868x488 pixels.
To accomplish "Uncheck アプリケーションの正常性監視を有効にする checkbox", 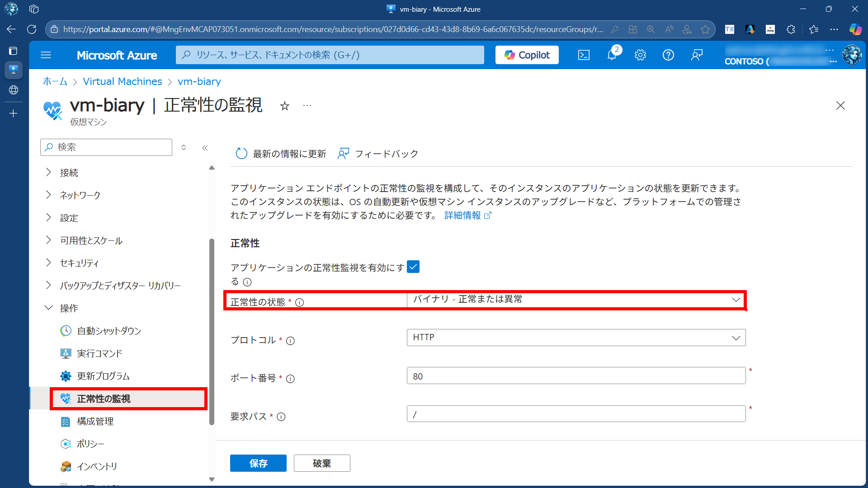I will click(x=413, y=267).
